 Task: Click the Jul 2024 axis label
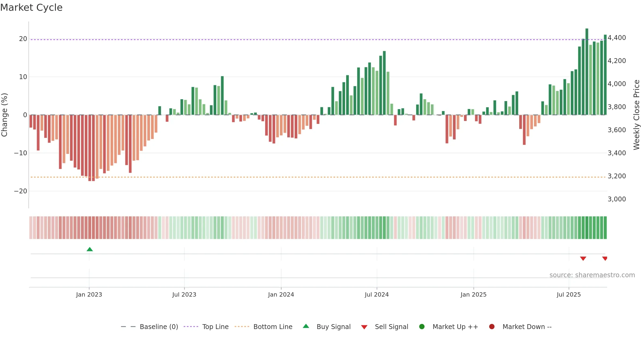click(377, 294)
